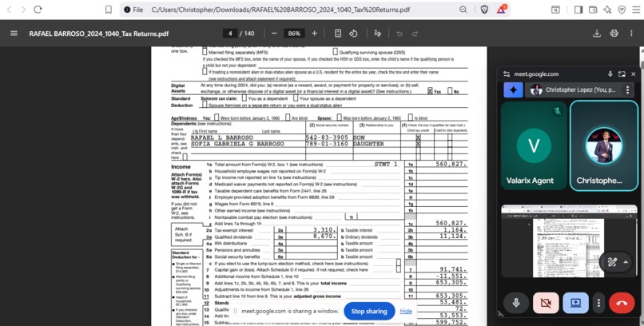The height and width of the screenshot is (326, 644).
Task: Check Spouse itemizes on separate return box
Action: (x=205, y=105)
